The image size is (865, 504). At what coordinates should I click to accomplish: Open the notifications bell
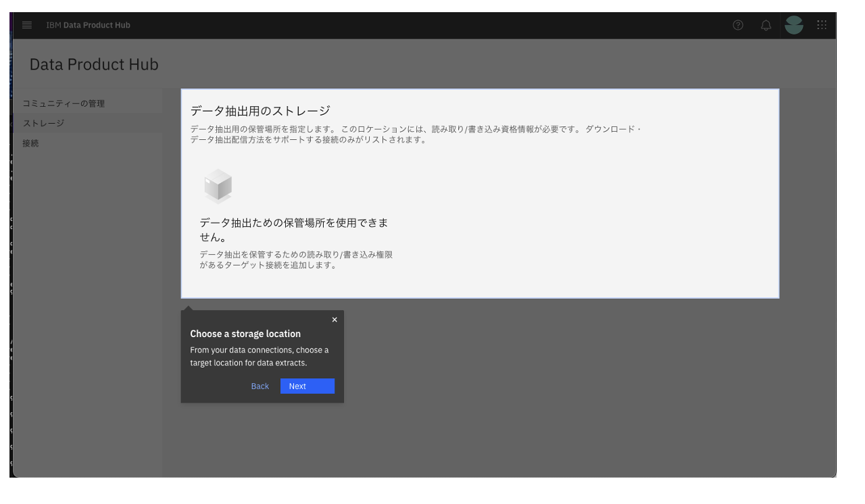pyautogui.click(x=766, y=25)
